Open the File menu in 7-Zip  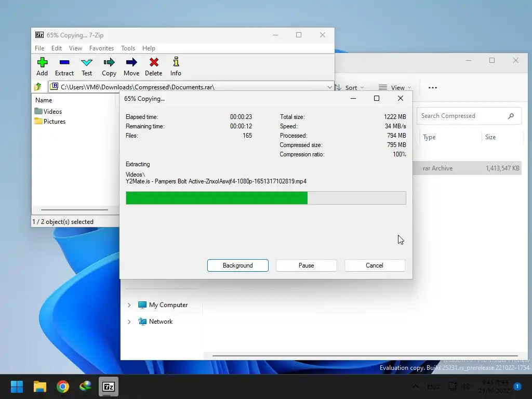click(x=39, y=48)
